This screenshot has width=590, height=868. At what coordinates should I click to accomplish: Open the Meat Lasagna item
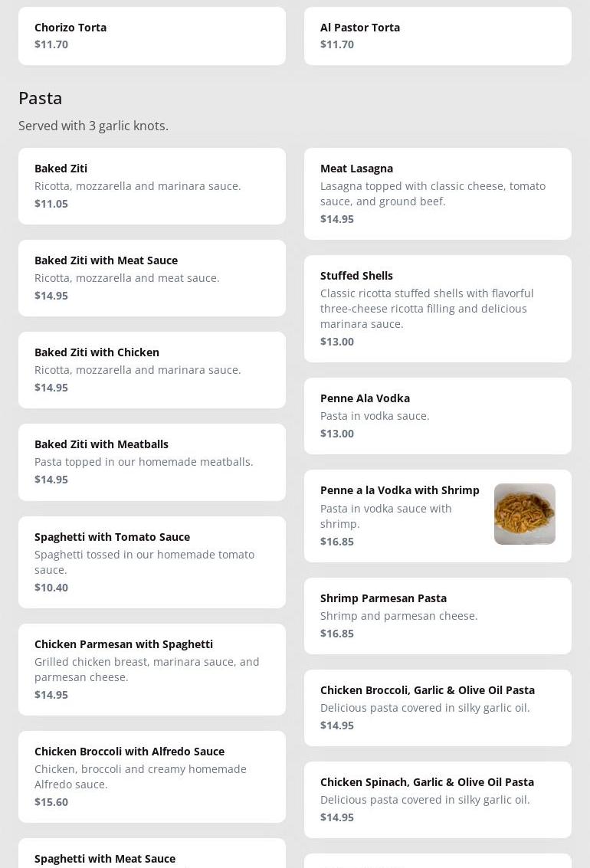(438, 193)
